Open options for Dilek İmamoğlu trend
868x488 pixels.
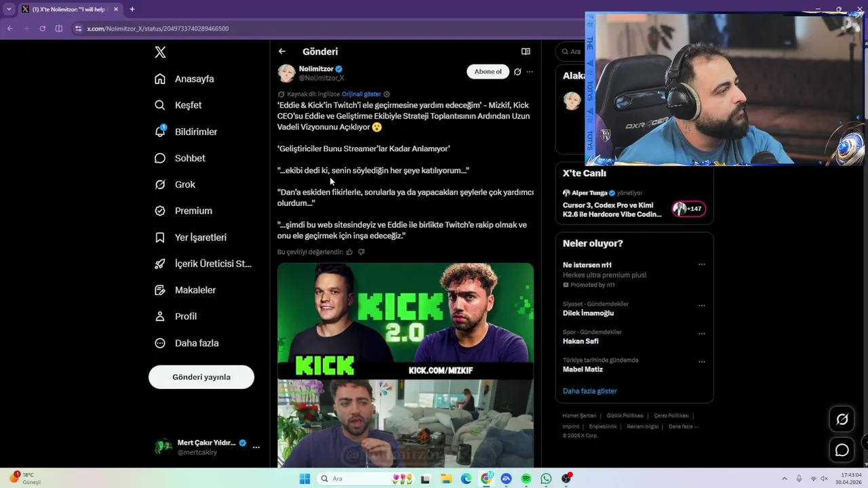coord(701,306)
